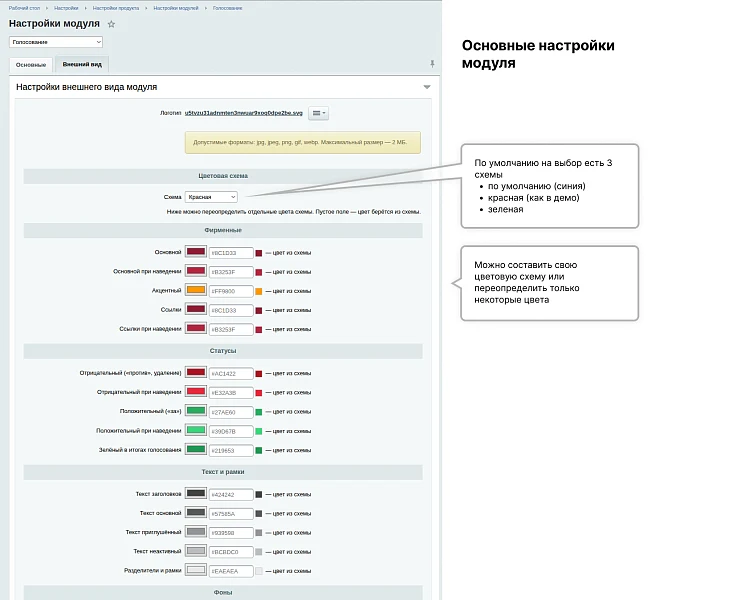Viewport: 733px width, 600px height.
Task: Click the Отрицательный («против», удаление) hex input
Action: [x=231, y=374]
